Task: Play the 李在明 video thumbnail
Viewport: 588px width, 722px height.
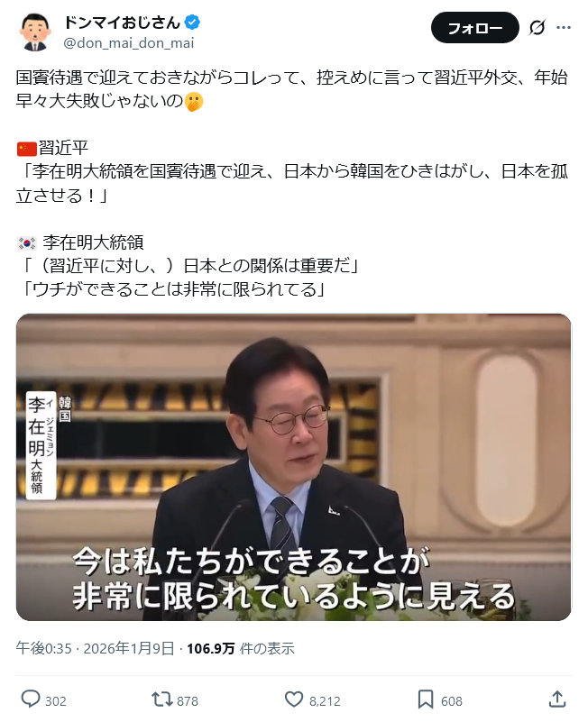Action: pyautogui.click(x=293, y=467)
